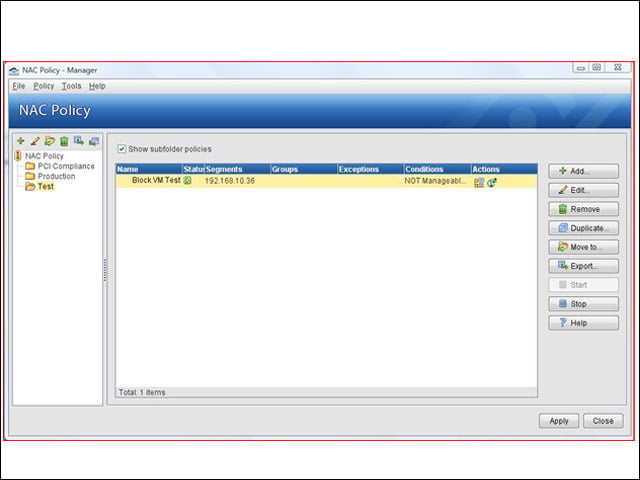
Task: Click the Block VM Test policy name
Action: [156, 180]
